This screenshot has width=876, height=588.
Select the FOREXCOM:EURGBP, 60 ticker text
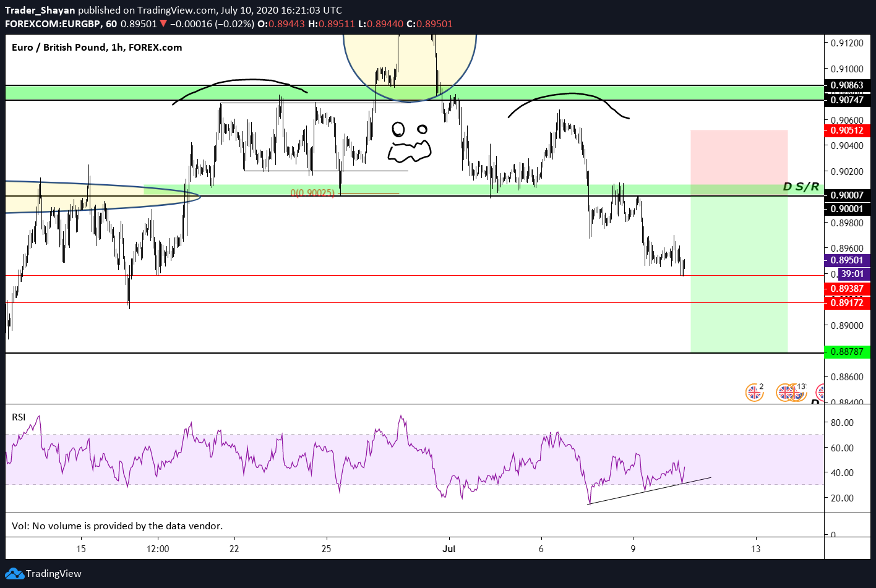coord(61,23)
